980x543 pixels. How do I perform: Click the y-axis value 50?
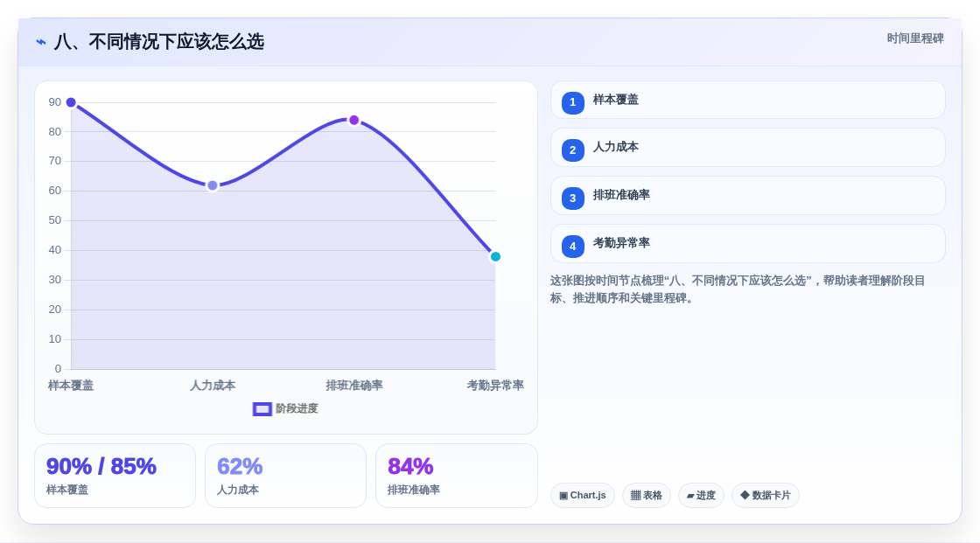55,220
